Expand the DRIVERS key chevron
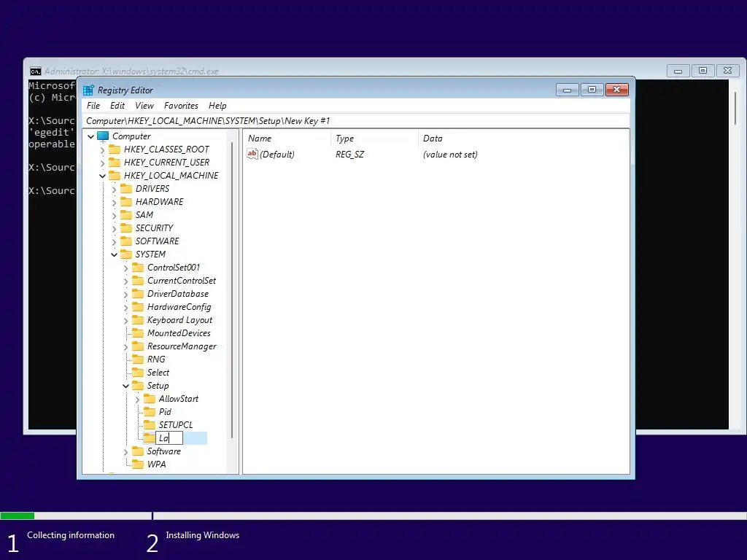The height and width of the screenshot is (560, 747). click(114, 189)
